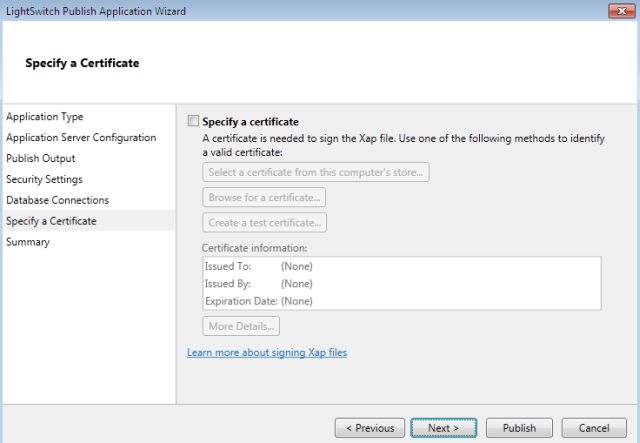Go to Application Server Configuration step
The width and height of the screenshot is (640, 443).
pyautogui.click(x=81, y=138)
